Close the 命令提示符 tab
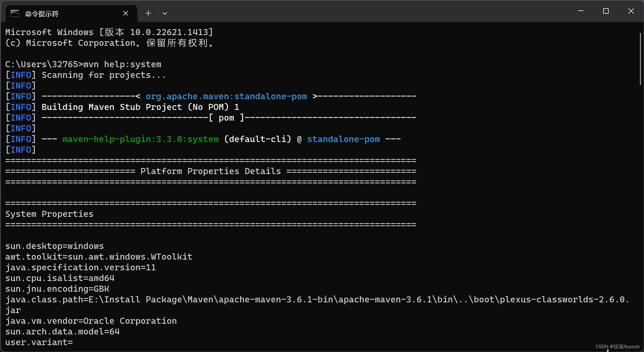The width and height of the screenshot is (644, 352). 126,13
